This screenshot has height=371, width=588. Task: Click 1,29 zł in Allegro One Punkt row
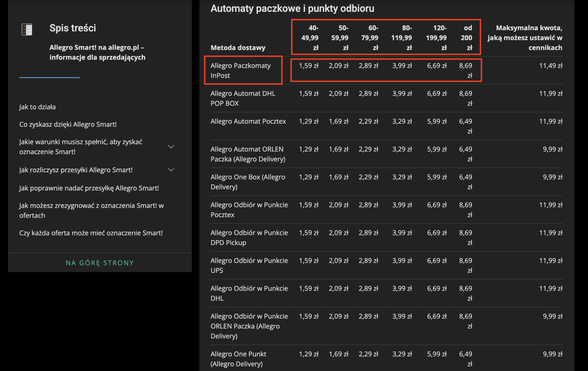(x=309, y=354)
